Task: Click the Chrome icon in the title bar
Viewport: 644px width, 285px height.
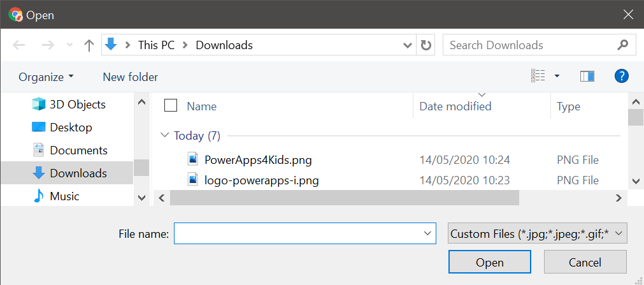Action: tap(15, 15)
